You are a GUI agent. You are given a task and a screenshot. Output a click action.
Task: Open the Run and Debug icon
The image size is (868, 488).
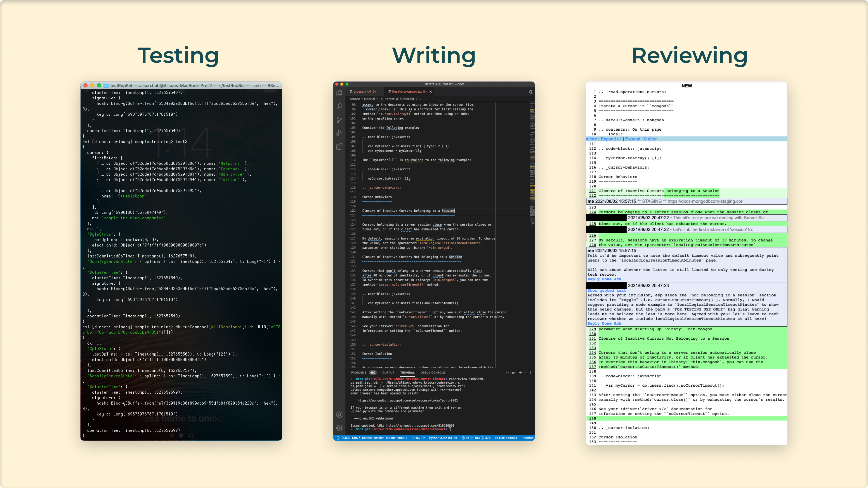click(339, 133)
